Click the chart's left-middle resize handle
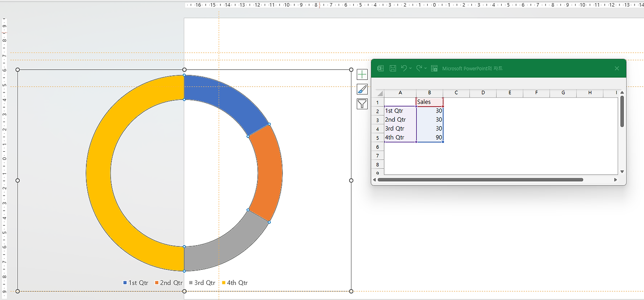Viewport: 644px width, 300px height. click(18, 180)
